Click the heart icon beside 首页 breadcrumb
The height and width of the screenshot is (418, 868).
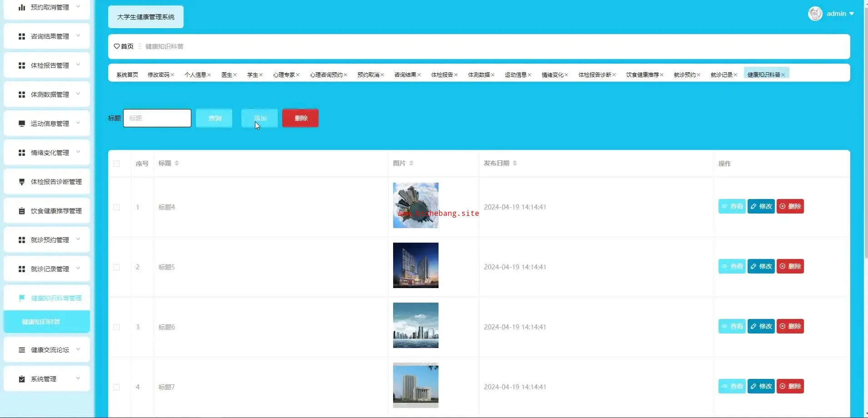tap(117, 46)
